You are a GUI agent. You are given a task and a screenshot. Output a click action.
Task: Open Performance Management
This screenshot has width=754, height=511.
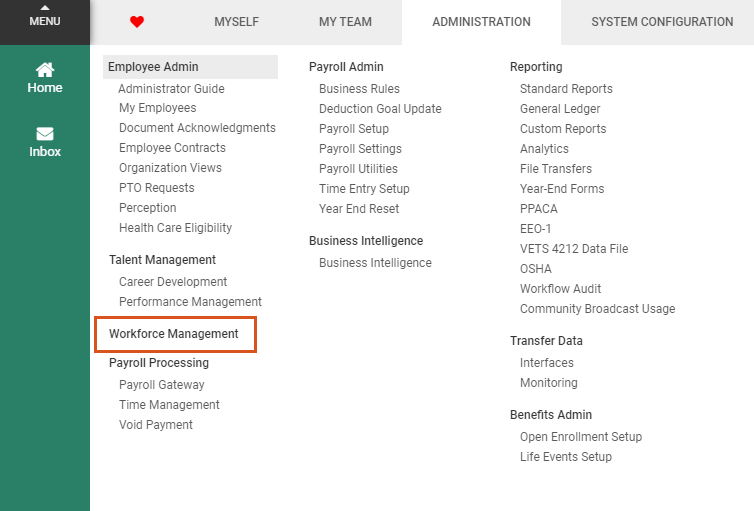[190, 301]
